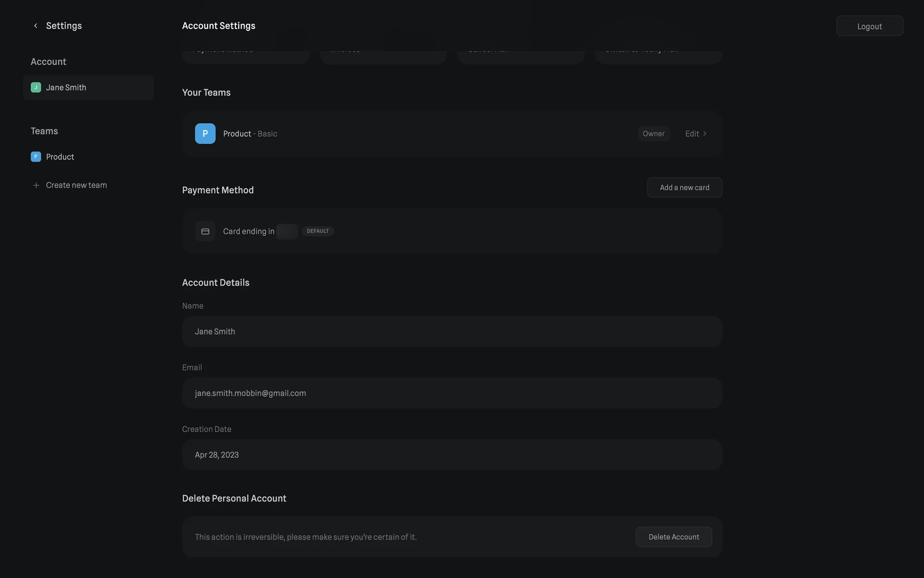
Task: Click the back arrow beside Settings
Action: (x=36, y=26)
